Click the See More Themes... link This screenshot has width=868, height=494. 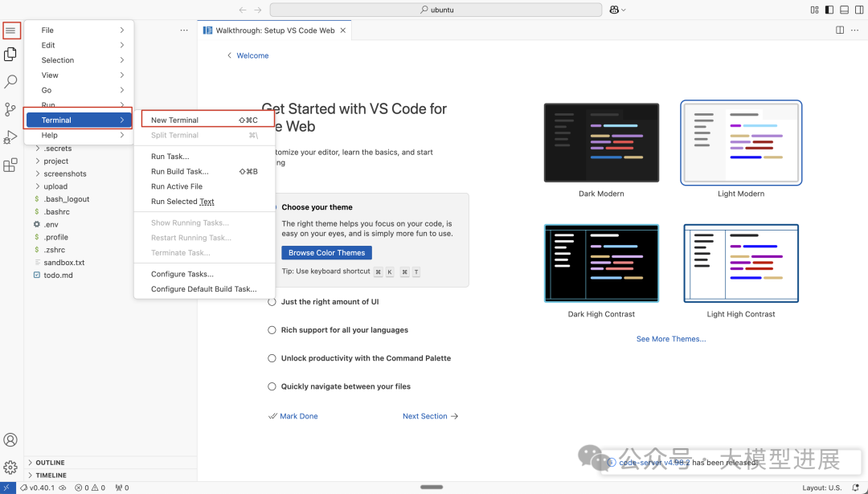click(671, 339)
